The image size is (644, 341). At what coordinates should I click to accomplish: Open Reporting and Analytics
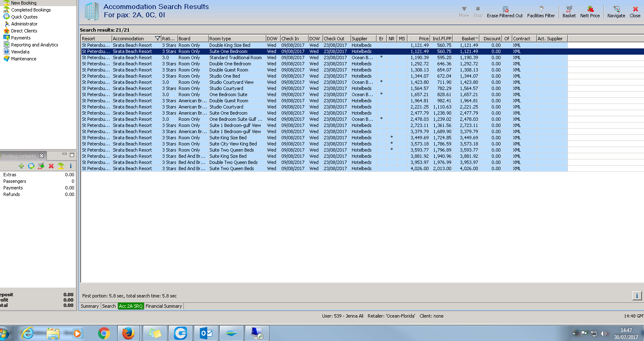[x=35, y=45]
